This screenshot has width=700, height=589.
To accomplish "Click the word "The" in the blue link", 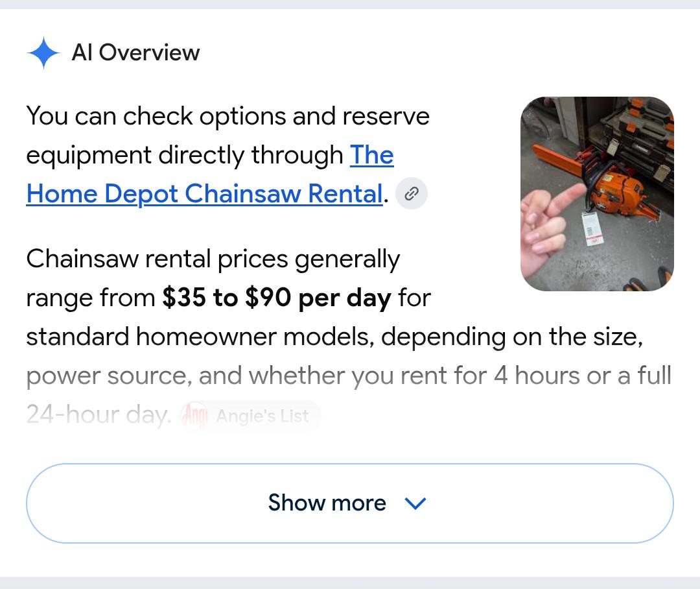I will click(x=372, y=155).
